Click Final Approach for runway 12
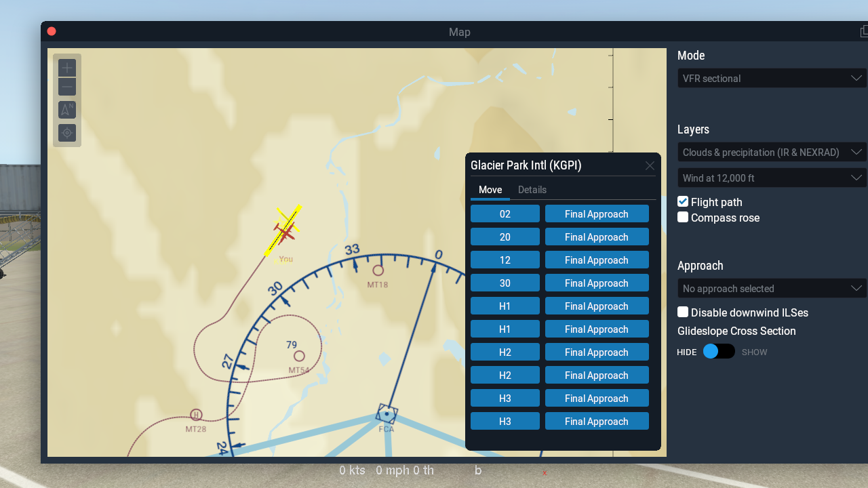This screenshot has width=868, height=488. (x=597, y=260)
